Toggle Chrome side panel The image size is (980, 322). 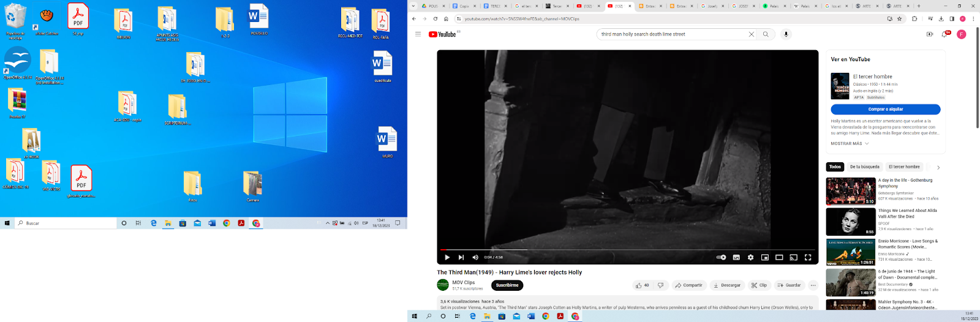pyautogui.click(x=952, y=19)
